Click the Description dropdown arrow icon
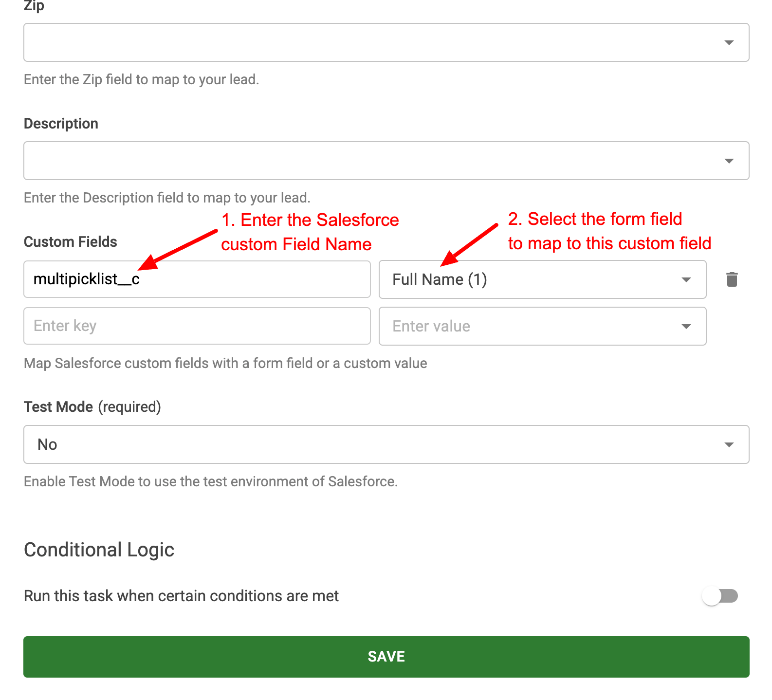This screenshot has width=772, height=700. pyautogui.click(x=729, y=161)
